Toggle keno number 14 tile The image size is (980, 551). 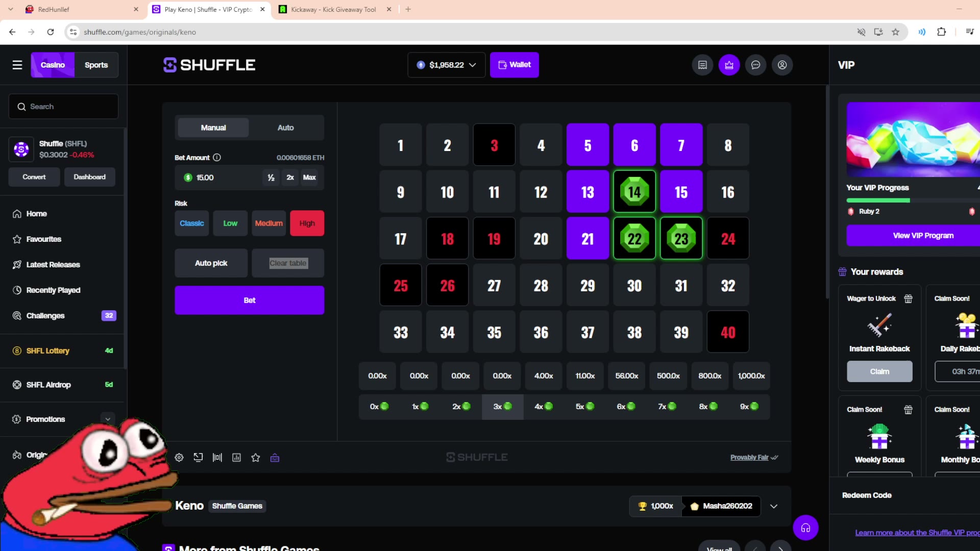(x=634, y=192)
